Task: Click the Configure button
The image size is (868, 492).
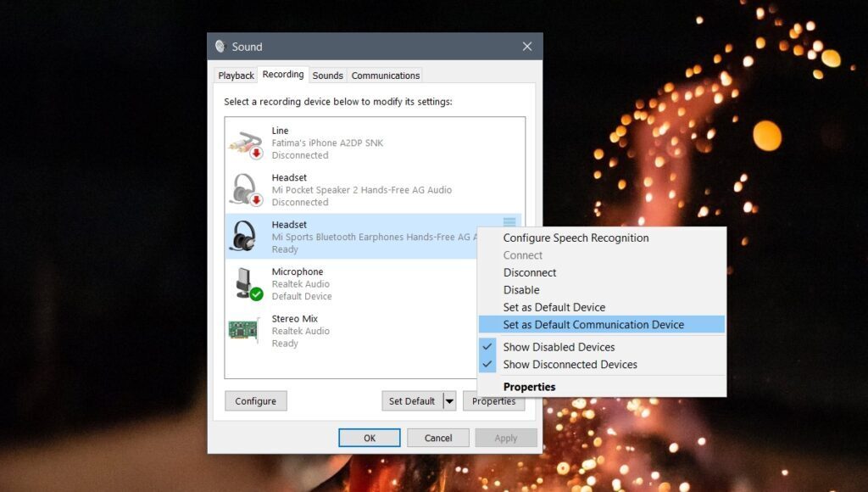Action: tap(255, 400)
